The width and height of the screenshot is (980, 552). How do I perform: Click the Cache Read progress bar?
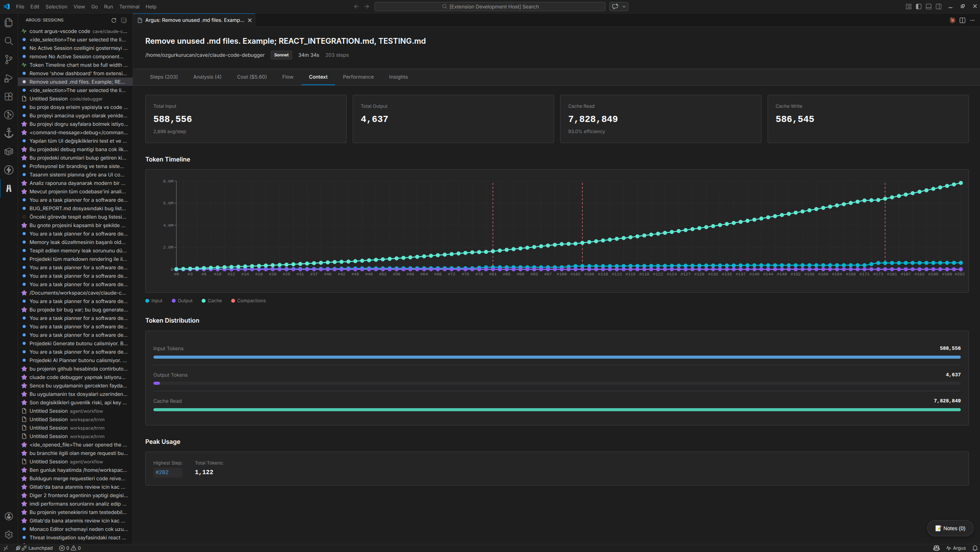coord(556,409)
